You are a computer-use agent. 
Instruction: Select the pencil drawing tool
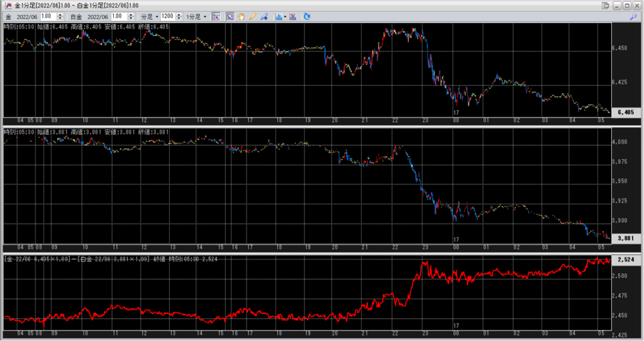click(252, 16)
